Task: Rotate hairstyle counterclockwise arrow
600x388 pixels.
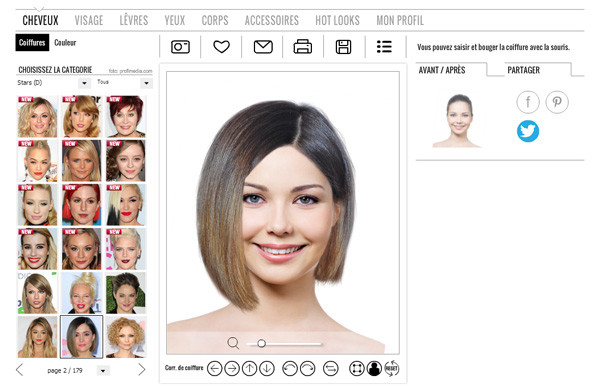Action: pos(290,368)
